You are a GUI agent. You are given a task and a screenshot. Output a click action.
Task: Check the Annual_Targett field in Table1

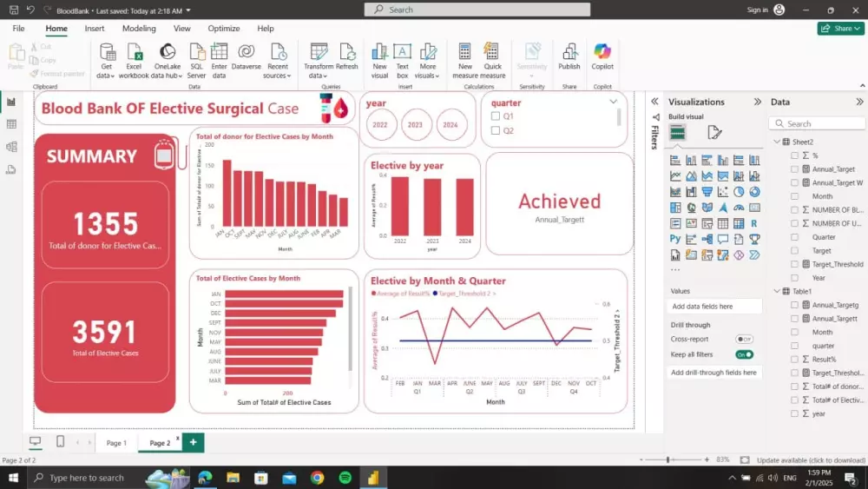(x=794, y=319)
